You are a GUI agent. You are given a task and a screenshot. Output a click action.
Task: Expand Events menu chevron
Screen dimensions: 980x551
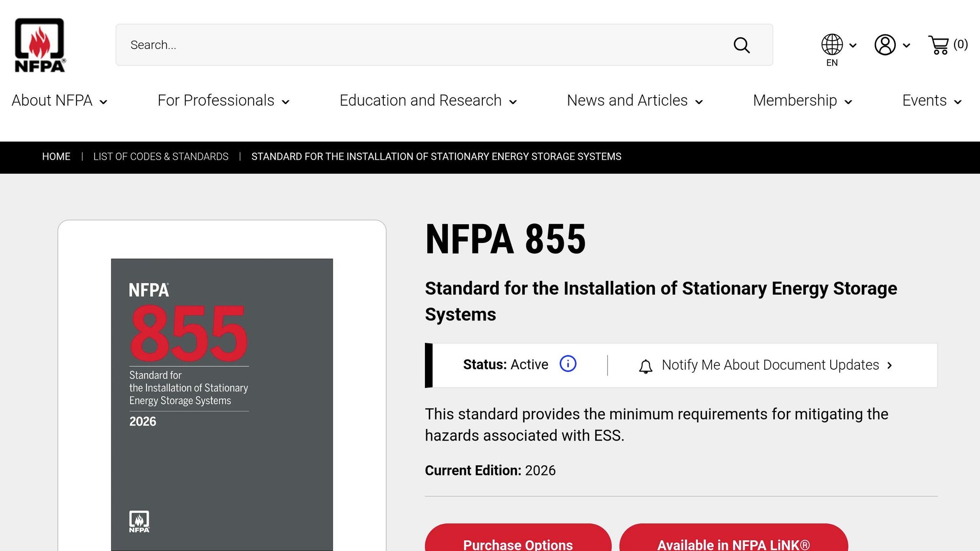click(958, 102)
